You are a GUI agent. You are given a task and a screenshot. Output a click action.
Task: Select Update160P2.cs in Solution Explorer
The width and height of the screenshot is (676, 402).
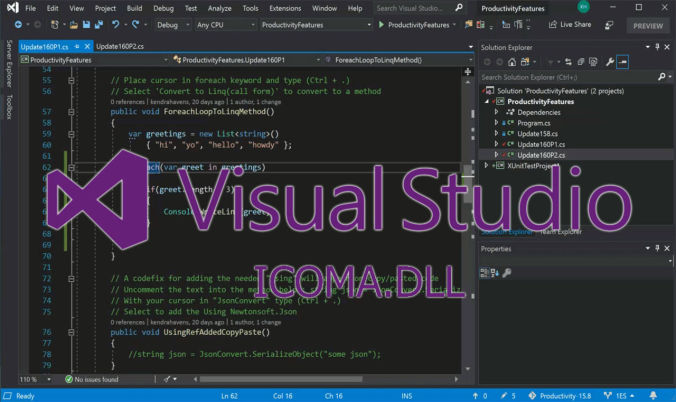click(541, 155)
